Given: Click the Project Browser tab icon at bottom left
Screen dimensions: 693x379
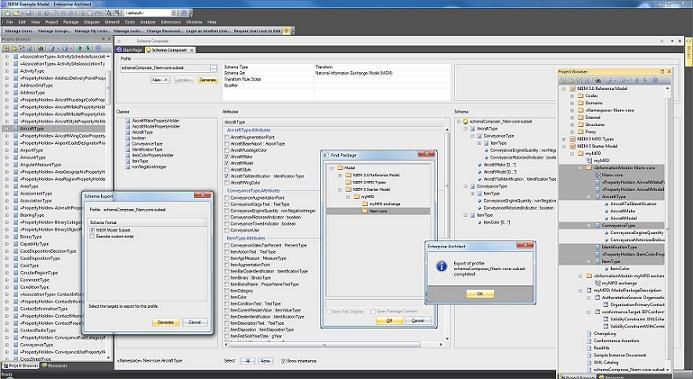Looking at the screenshot, I should 5,366.
